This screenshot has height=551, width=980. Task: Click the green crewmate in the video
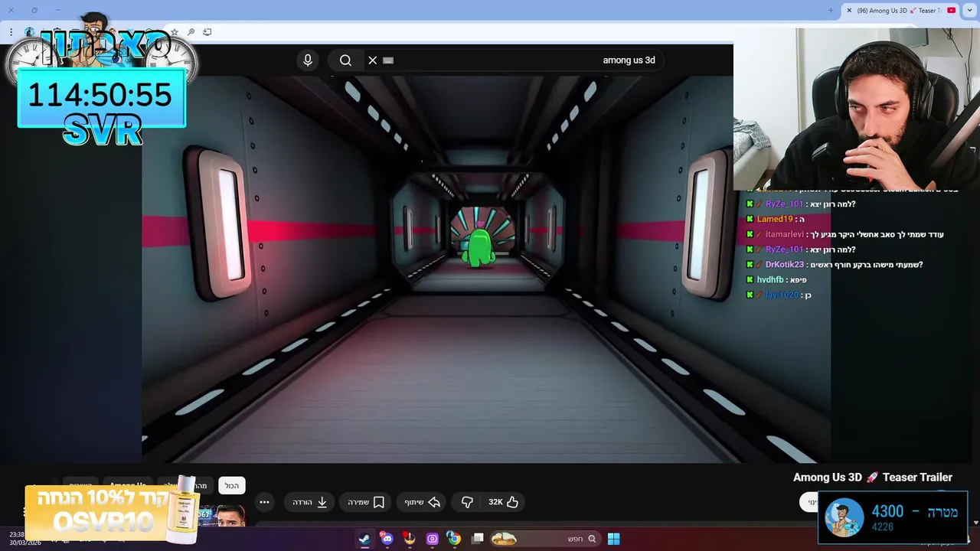(x=480, y=246)
